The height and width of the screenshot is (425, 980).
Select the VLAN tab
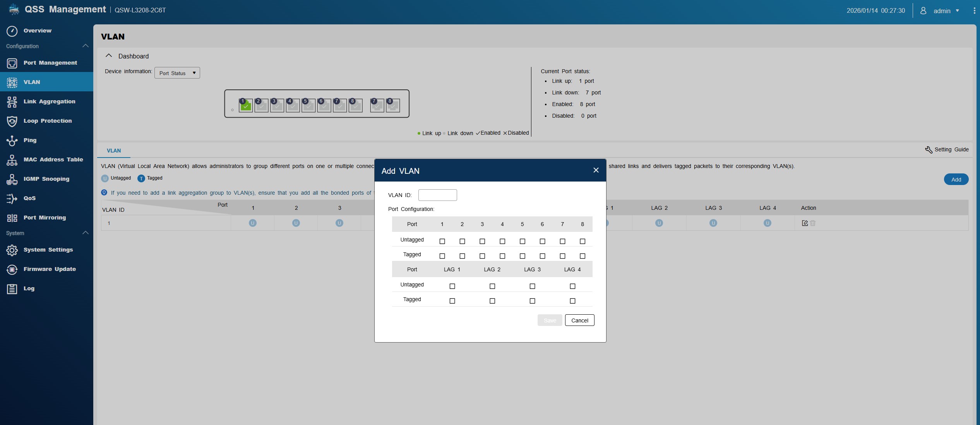114,151
